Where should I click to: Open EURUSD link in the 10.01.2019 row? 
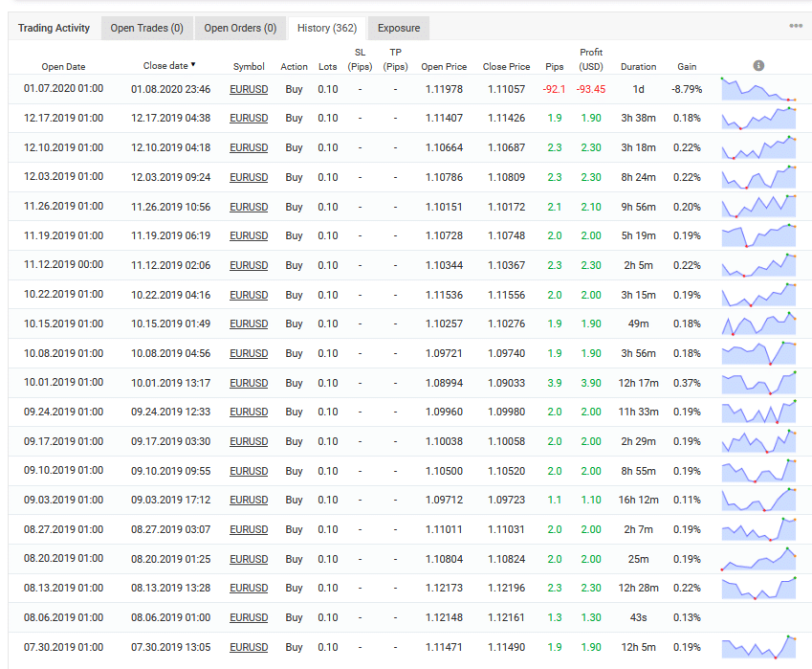(249, 383)
